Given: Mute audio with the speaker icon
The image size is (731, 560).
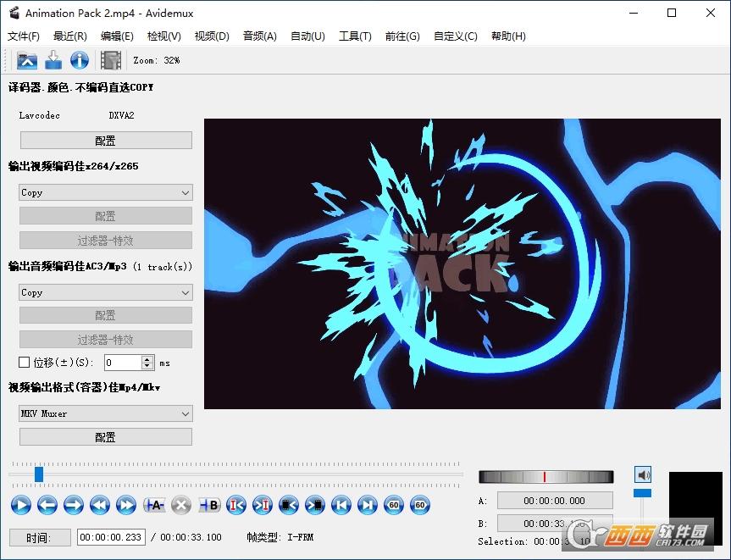Looking at the screenshot, I should pos(643,474).
